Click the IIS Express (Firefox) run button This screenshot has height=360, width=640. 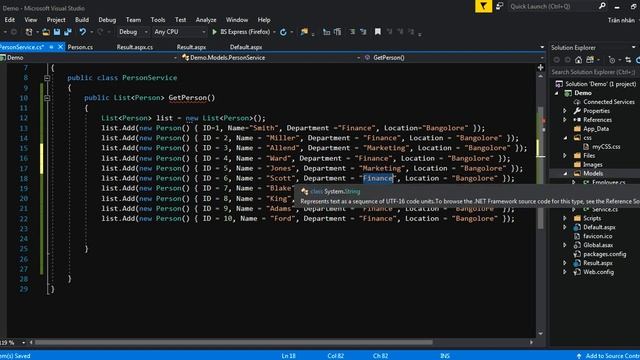(x=241, y=32)
